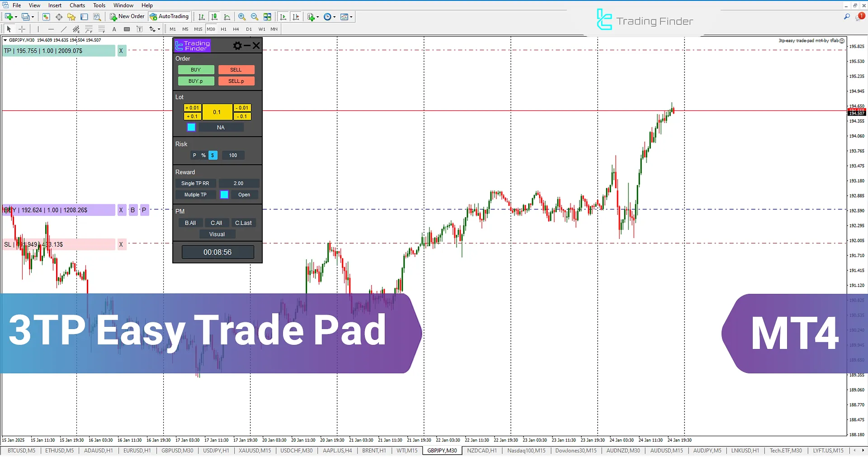Click the green BUY button
868x457 pixels.
click(x=196, y=70)
